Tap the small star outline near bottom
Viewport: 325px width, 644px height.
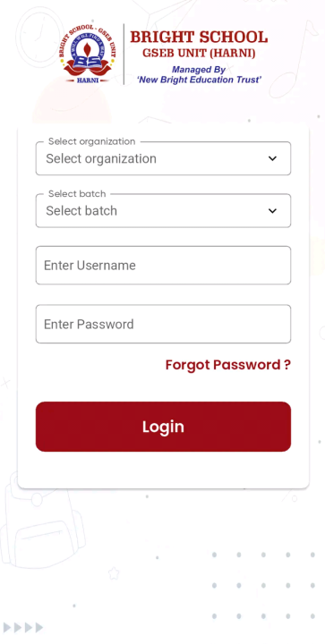point(114,573)
